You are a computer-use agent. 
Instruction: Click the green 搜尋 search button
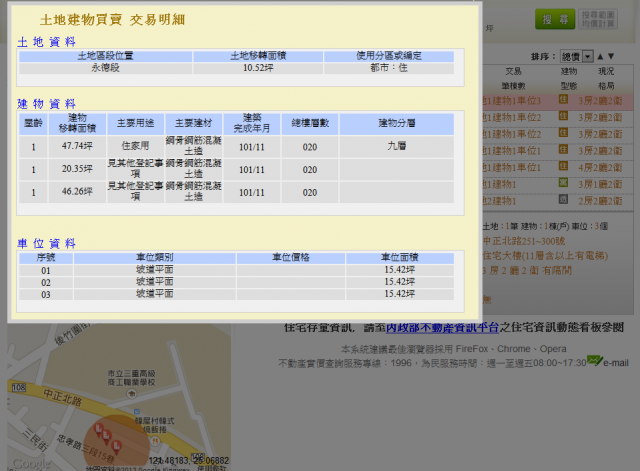[555, 19]
